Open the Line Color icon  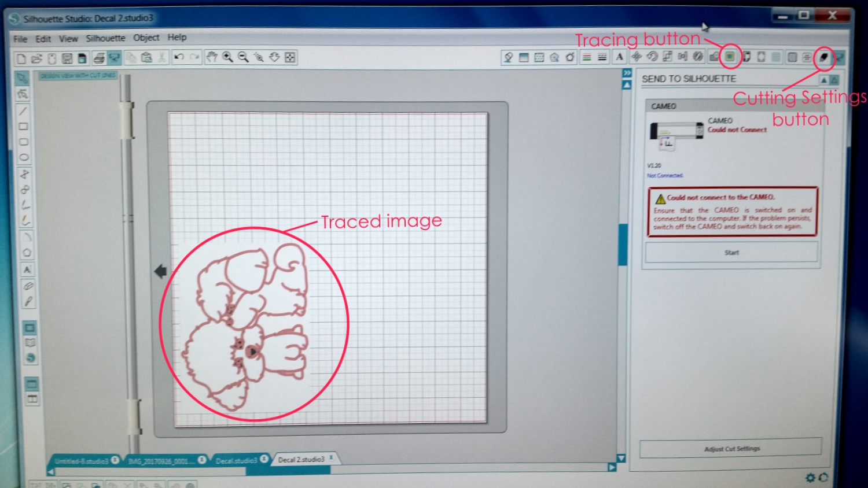(587, 57)
